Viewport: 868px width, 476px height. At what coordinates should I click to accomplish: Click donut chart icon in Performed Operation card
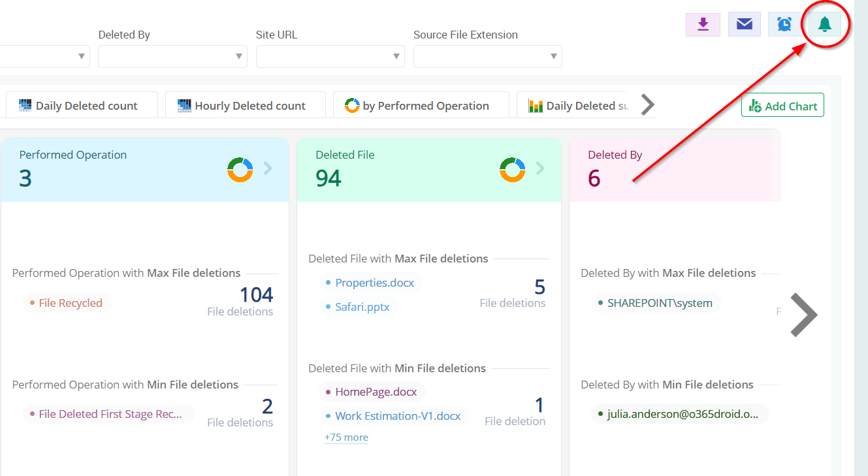240,170
